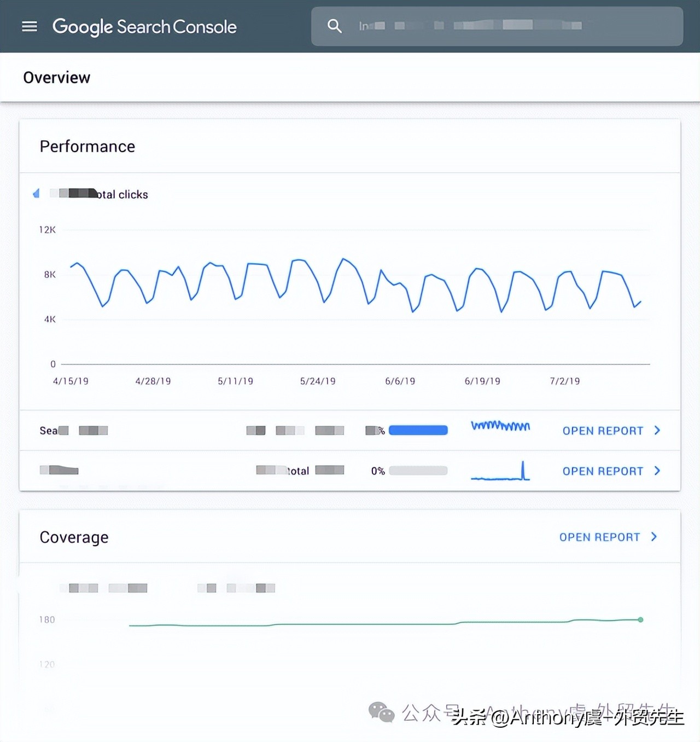Select the green endpoint on Coverage chart
700x742 pixels.
pos(640,619)
